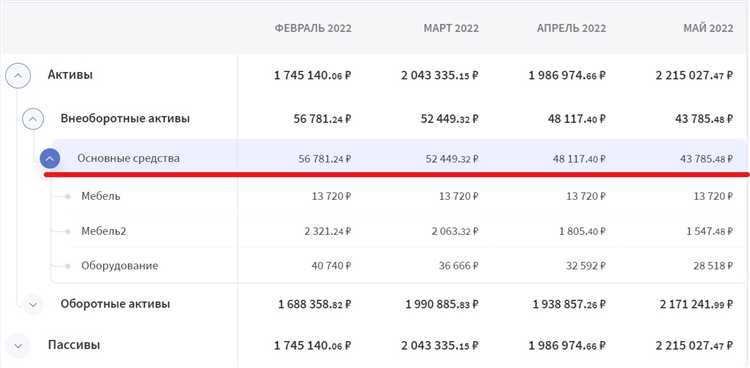750x368 pixels.
Task: Expand the Пассивы section
Action: pyautogui.click(x=18, y=346)
